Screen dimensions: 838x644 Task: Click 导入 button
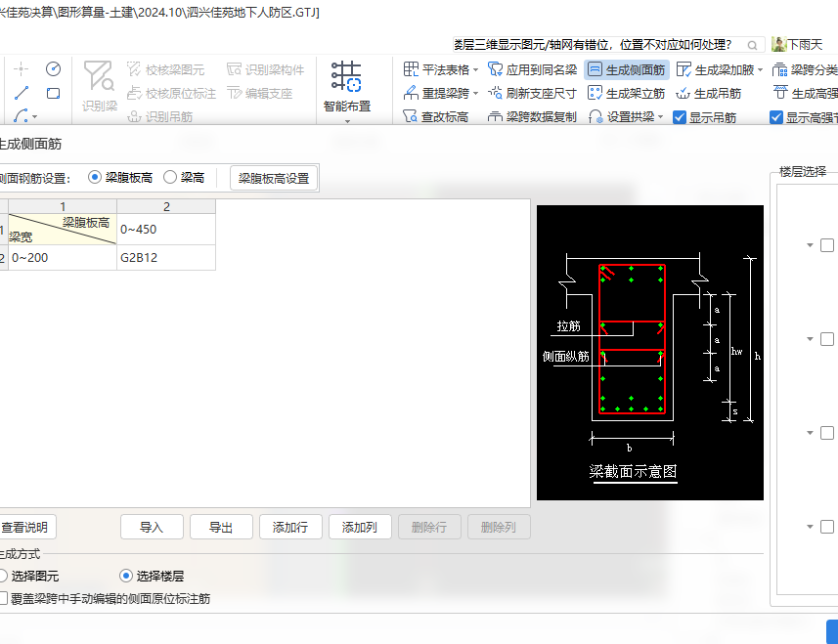tap(152, 527)
